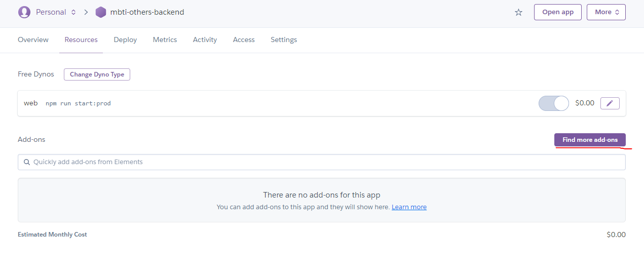Toggle the web dyno switch
Image resolution: width=644 pixels, height=270 pixels.
(554, 103)
